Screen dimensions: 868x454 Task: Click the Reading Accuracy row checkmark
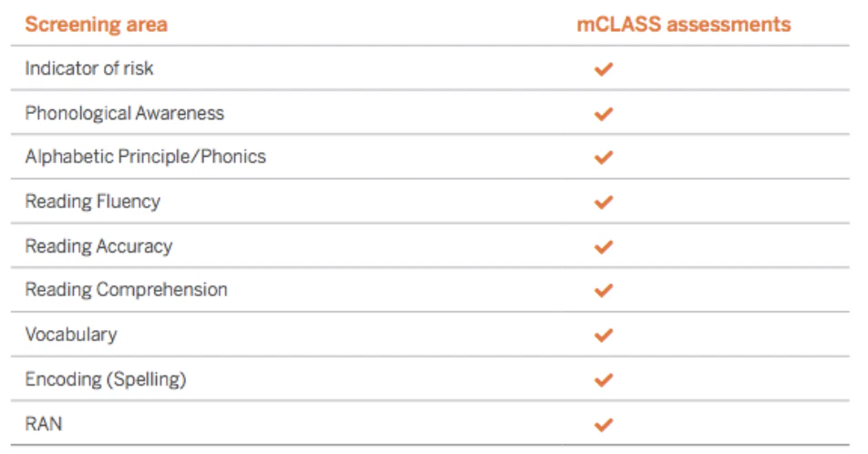coord(603,247)
